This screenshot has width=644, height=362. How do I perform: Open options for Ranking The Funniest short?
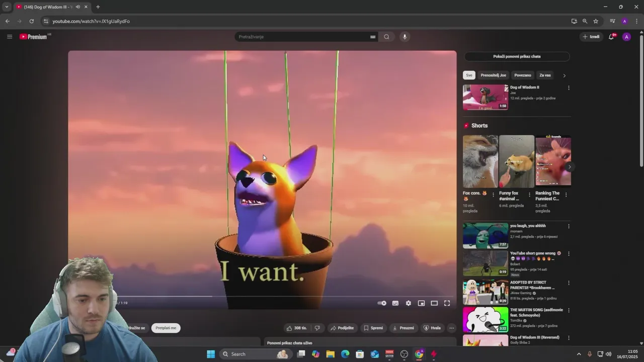[566, 195]
